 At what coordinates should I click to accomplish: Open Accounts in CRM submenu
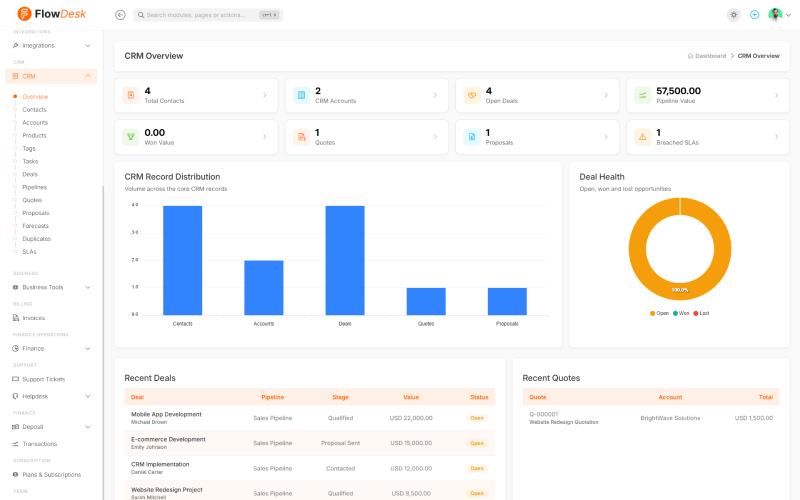point(35,122)
